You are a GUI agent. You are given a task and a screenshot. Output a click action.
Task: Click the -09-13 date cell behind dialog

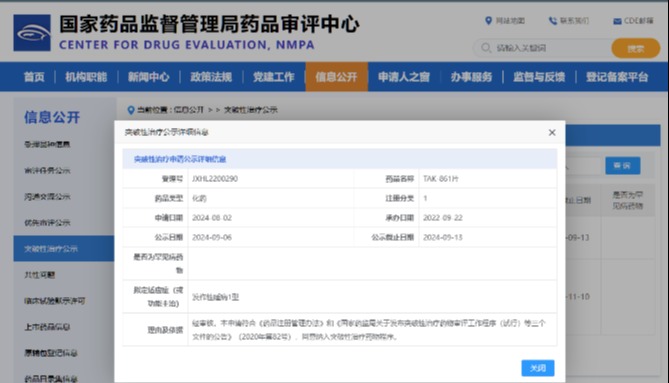(x=578, y=237)
